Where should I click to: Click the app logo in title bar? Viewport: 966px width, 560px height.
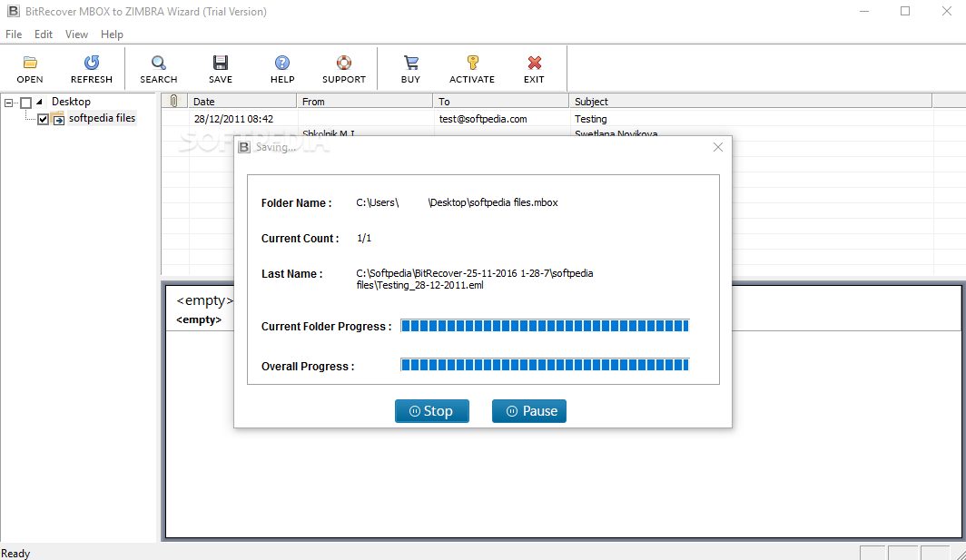[13, 11]
